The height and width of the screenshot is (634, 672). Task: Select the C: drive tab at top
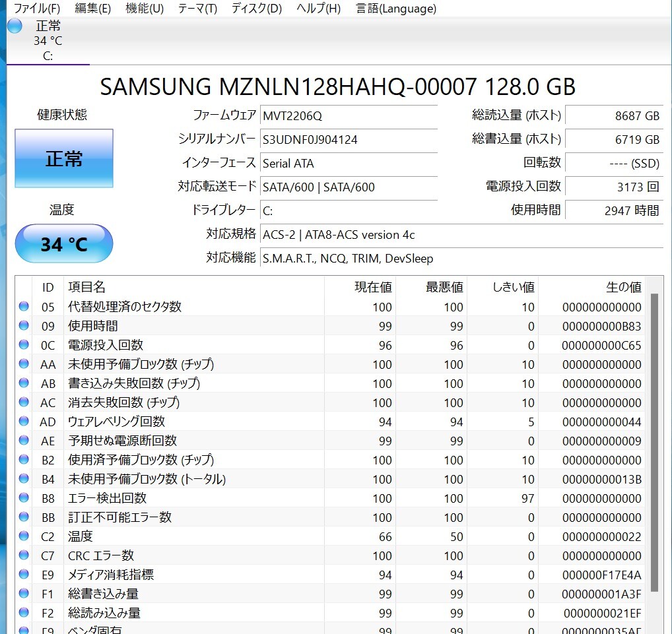click(48, 41)
